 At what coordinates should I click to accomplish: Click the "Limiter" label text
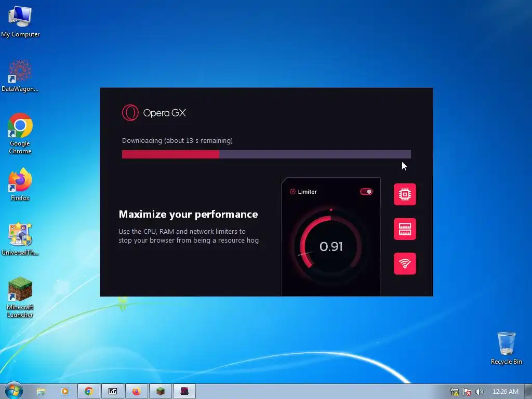[308, 192]
